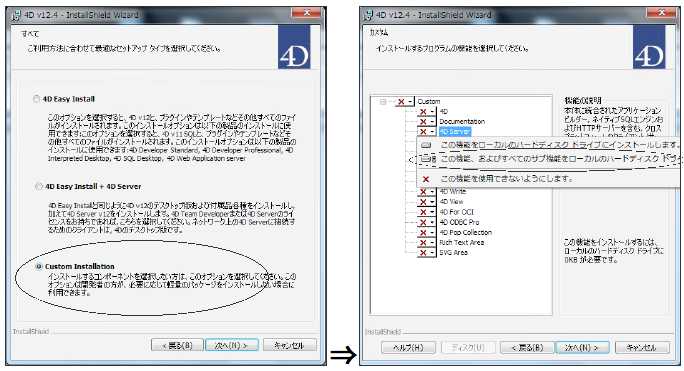684x371 pixels.
Task: Click キャンセル in the right wizard
Action: pyautogui.click(x=642, y=347)
